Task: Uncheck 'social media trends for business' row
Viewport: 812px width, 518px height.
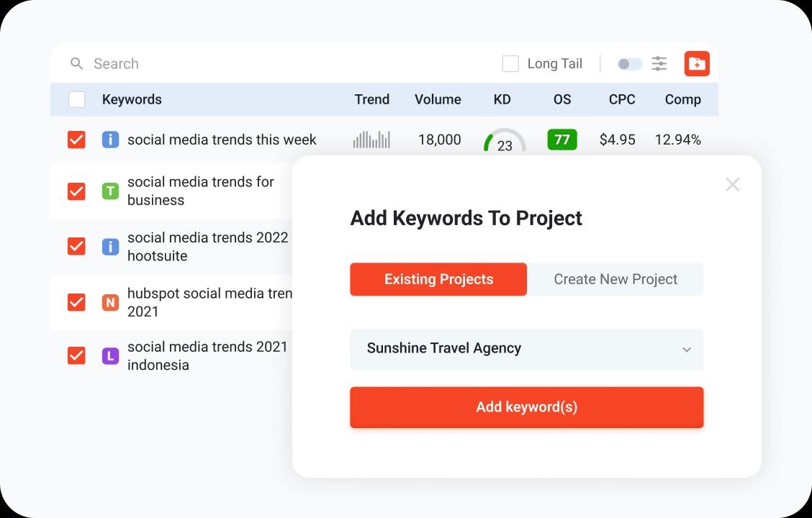Action: tap(76, 191)
